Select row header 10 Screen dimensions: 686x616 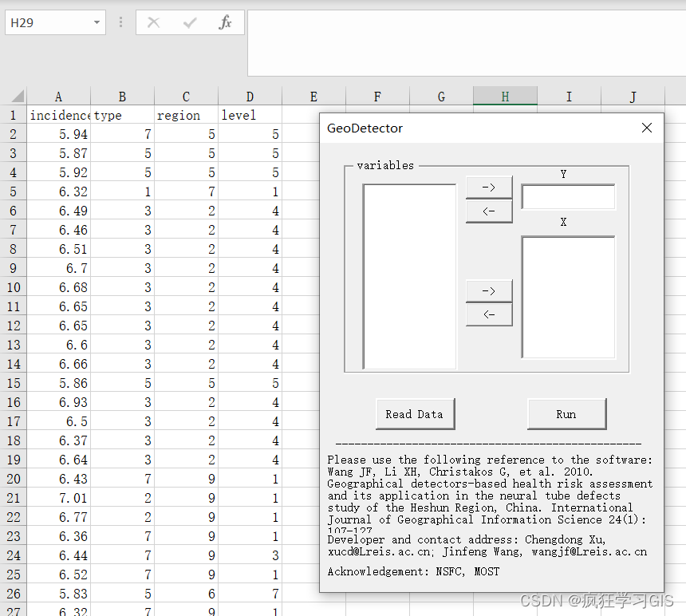tap(13, 287)
